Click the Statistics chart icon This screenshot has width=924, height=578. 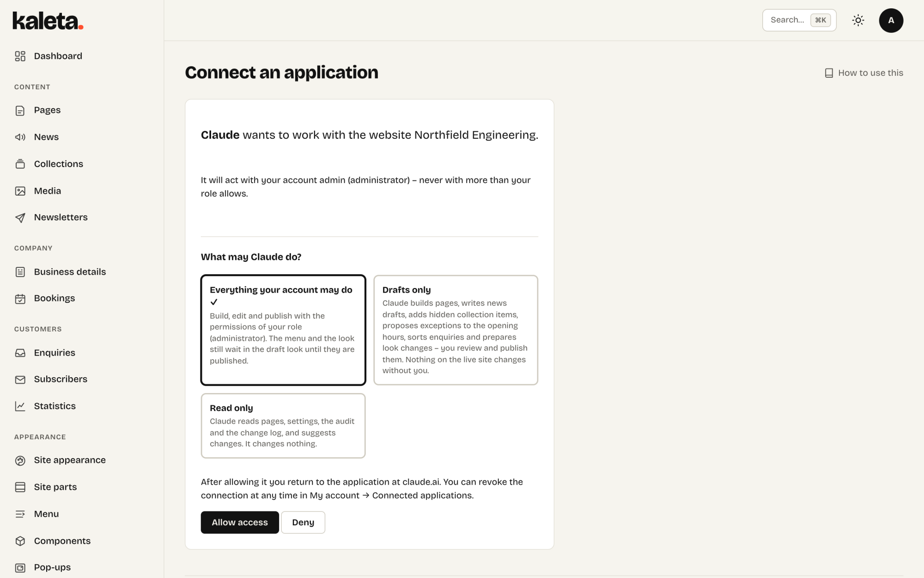[20, 406]
